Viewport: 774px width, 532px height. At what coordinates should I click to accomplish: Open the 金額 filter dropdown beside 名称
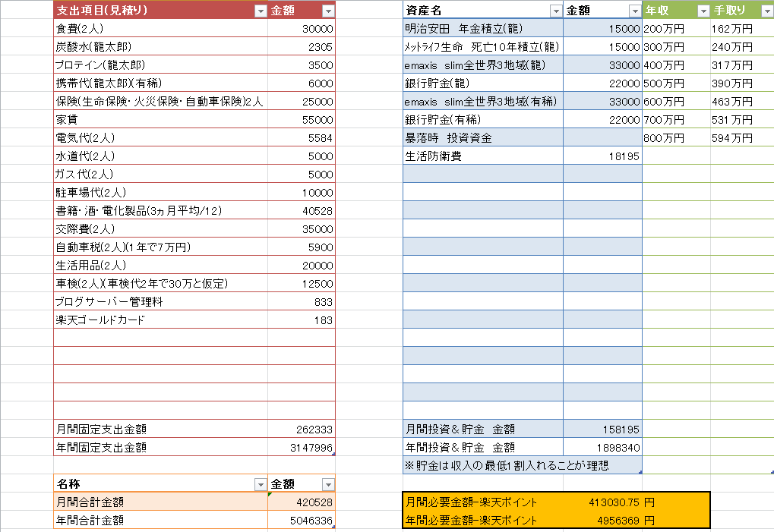point(328,485)
